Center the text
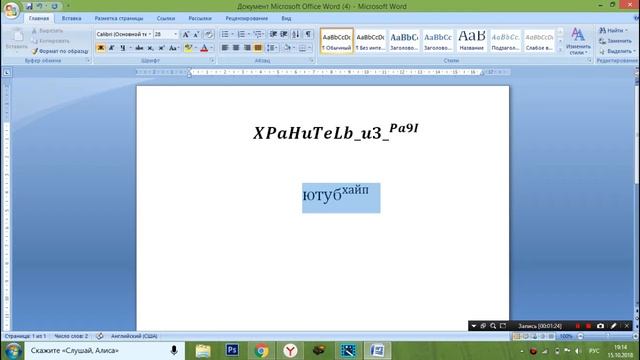 (x=236, y=48)
